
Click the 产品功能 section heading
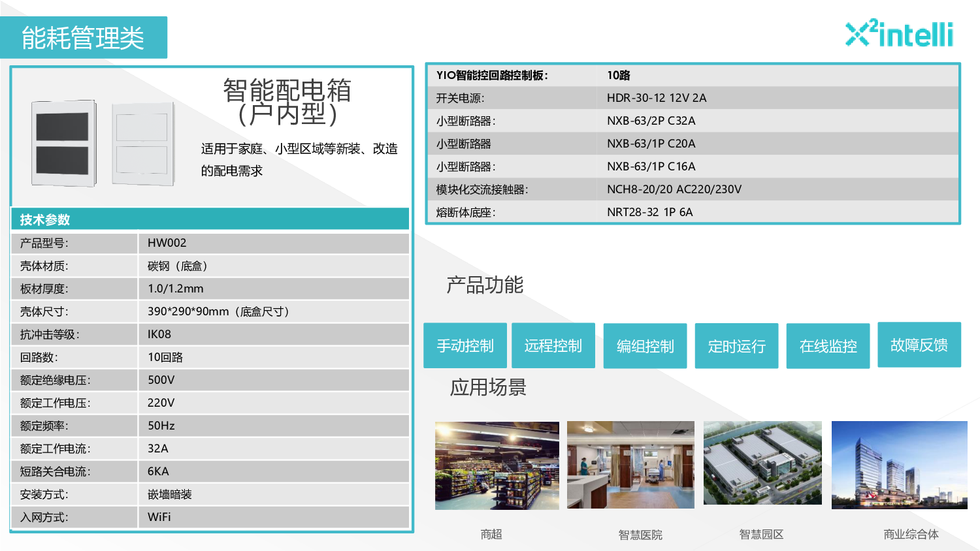(485, 285)
